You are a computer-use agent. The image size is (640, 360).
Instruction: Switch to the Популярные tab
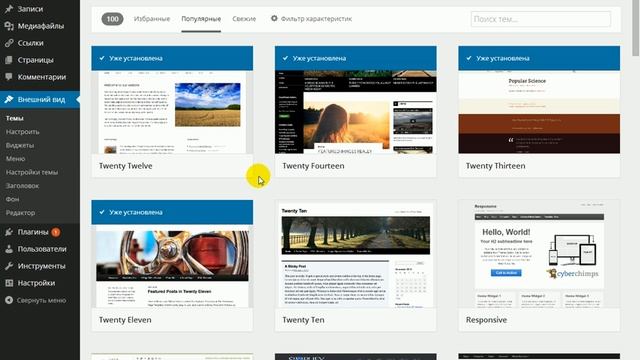[x=201, y=19]
